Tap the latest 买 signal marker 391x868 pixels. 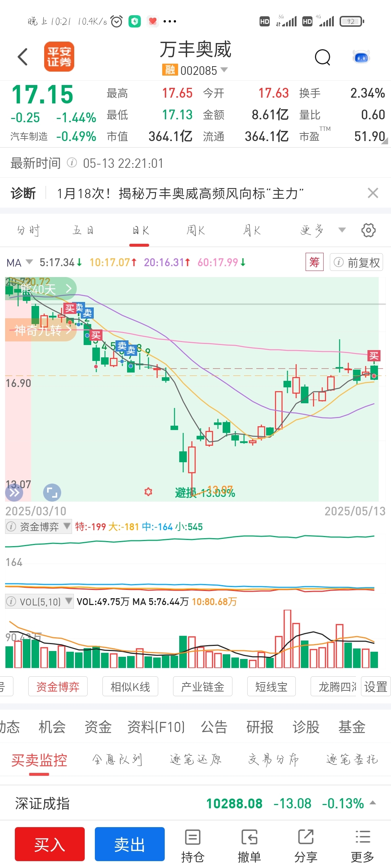pos(374,356)
